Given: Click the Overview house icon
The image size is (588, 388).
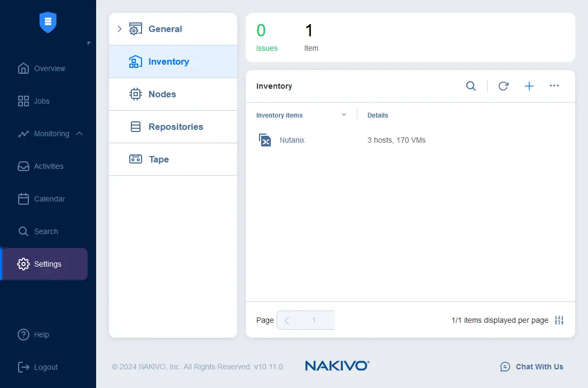Looking at the screenshot, I should pos(23,68).
